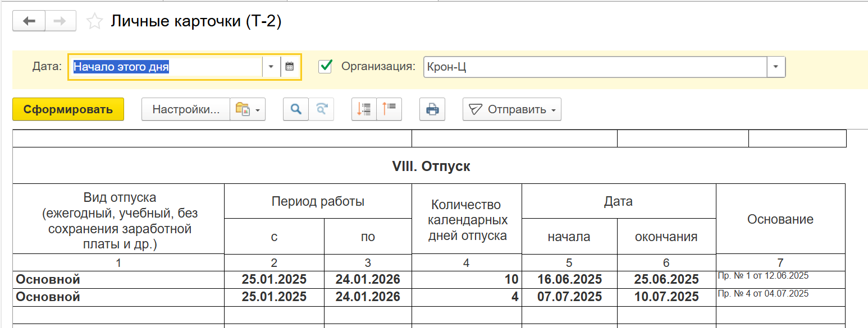Open the Настройки... button
The width and height of the screenshot is (868, 328).
tap(186, 109)
